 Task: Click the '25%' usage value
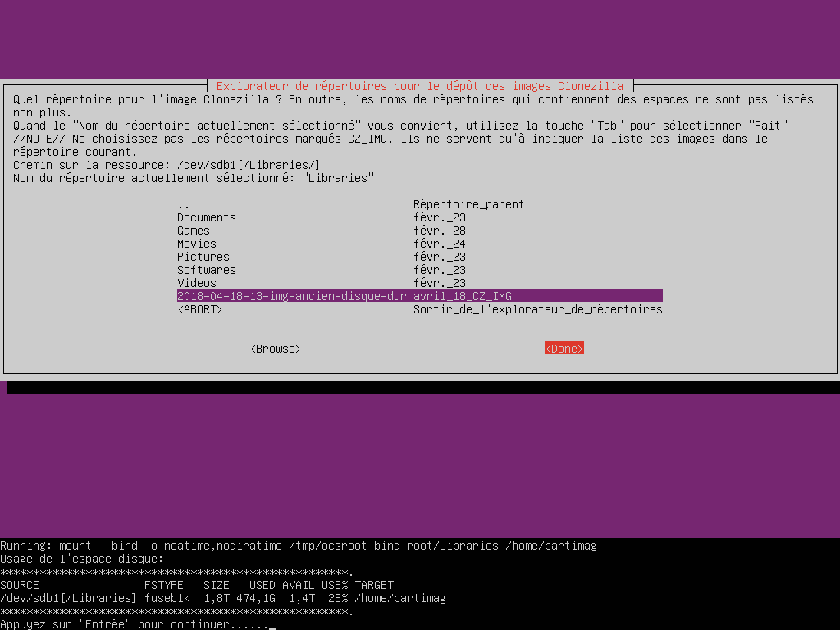pos(337,598)
